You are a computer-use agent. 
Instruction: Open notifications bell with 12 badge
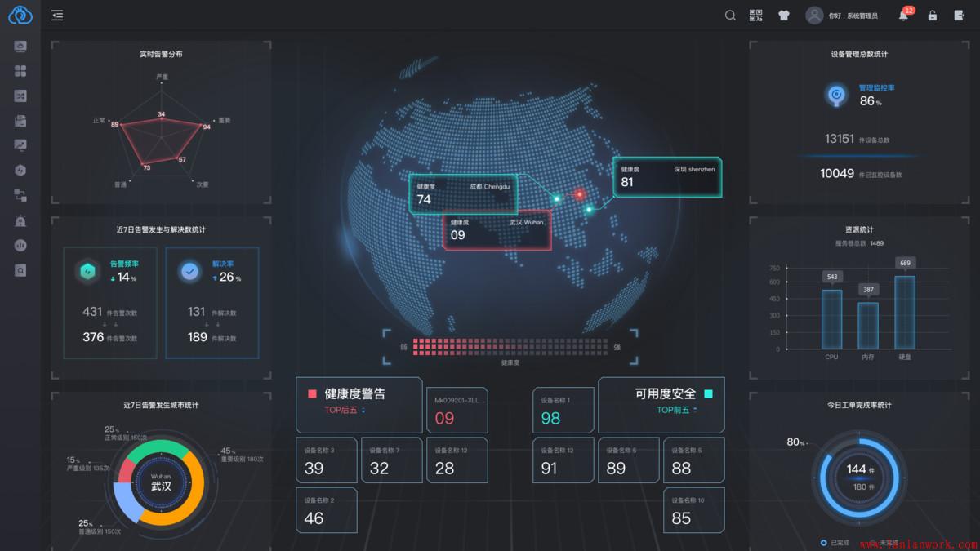(903, 16)
